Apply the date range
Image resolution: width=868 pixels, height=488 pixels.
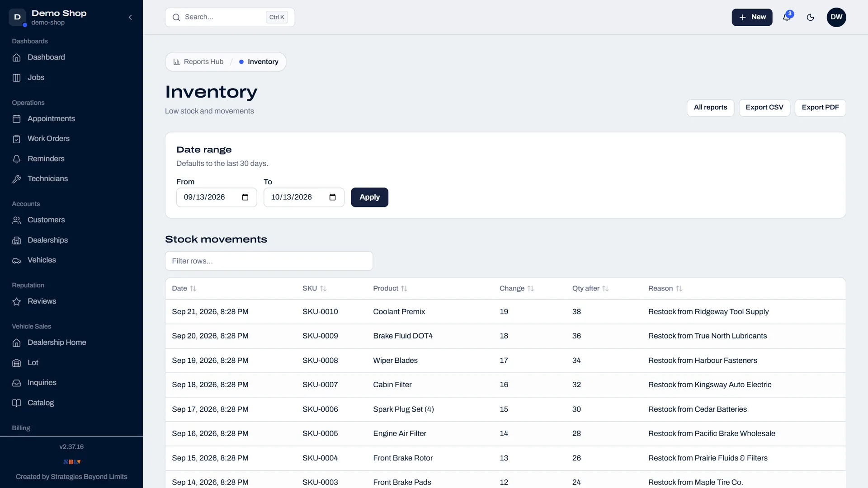click(x=369, y=197)
